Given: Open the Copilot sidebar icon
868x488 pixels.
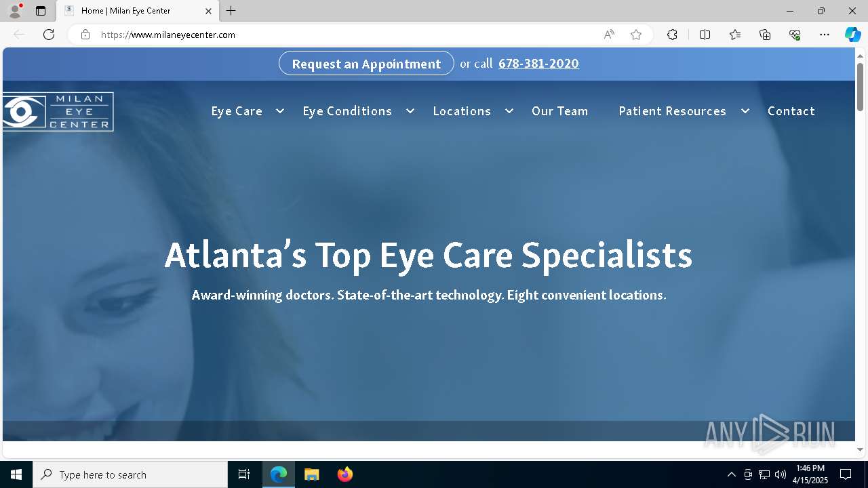Looking at the screenshot, I should click(852, 35).
